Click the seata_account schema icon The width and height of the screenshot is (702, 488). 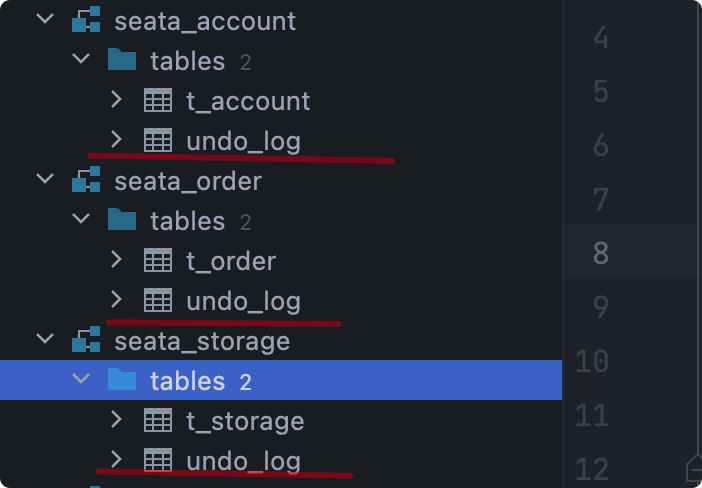pyautogui.click(x=86, y=21)
